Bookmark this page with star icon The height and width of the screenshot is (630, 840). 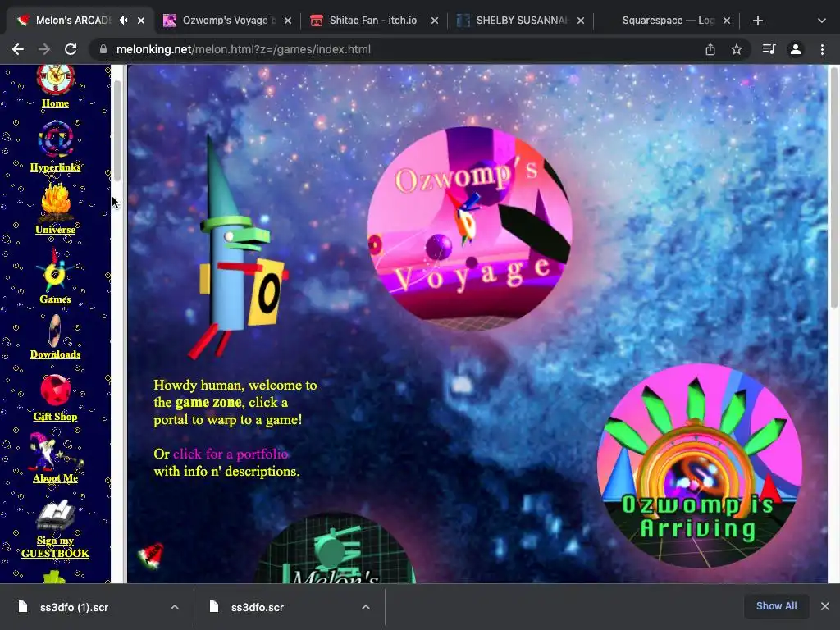pyautogui.click(x=737, y=49)
